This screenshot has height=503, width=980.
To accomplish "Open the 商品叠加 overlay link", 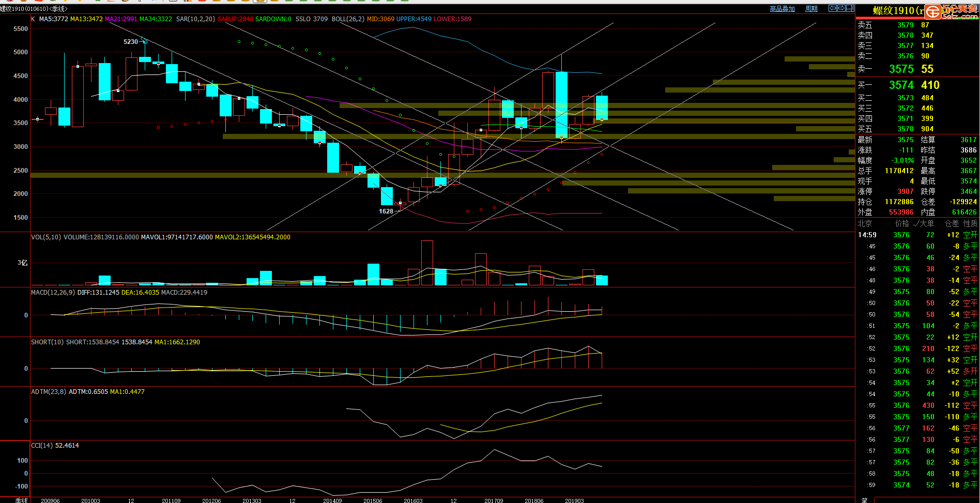I will 782,9.
